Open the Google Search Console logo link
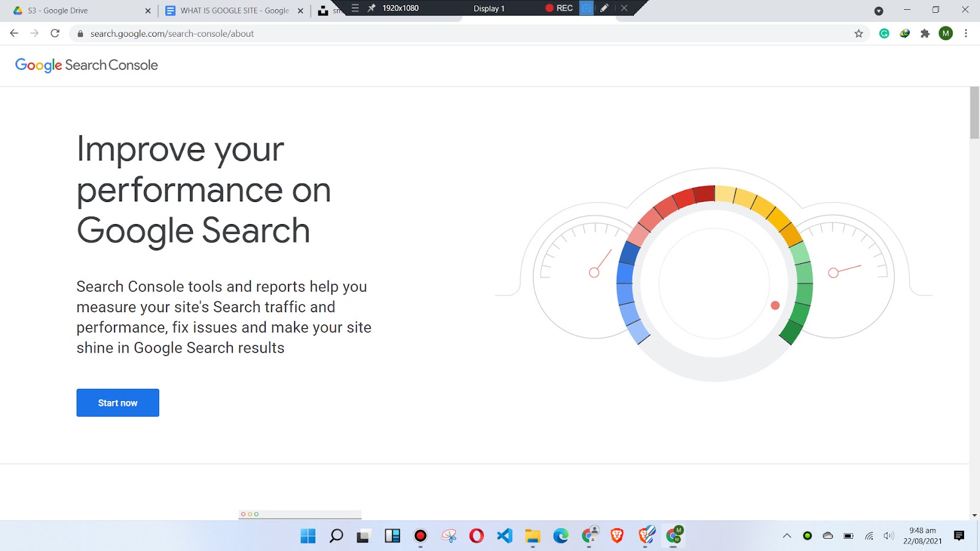Screen dimensions: 980x551 point(86,66)
